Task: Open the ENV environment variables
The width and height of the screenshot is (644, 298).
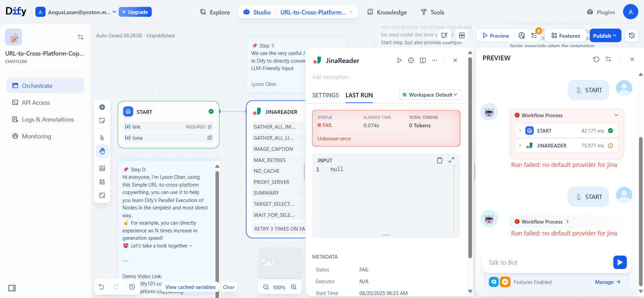Action: pos(462,35)
